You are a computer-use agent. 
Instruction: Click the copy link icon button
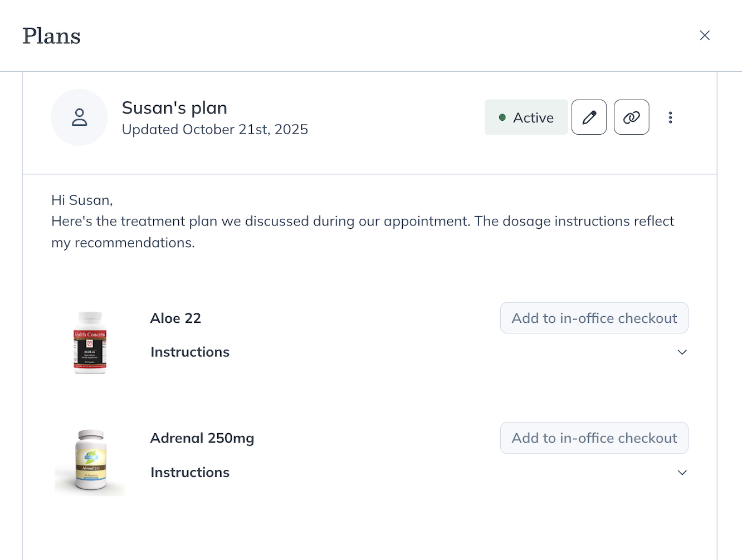click(631, 117)
